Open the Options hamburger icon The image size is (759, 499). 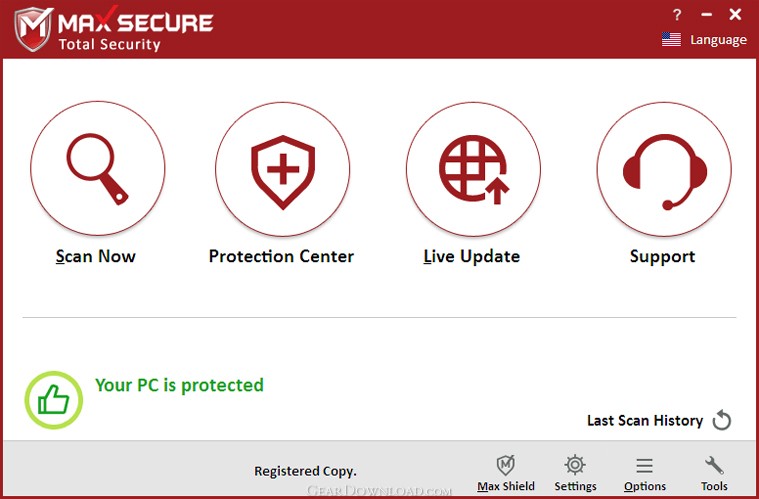coord(644,466)
